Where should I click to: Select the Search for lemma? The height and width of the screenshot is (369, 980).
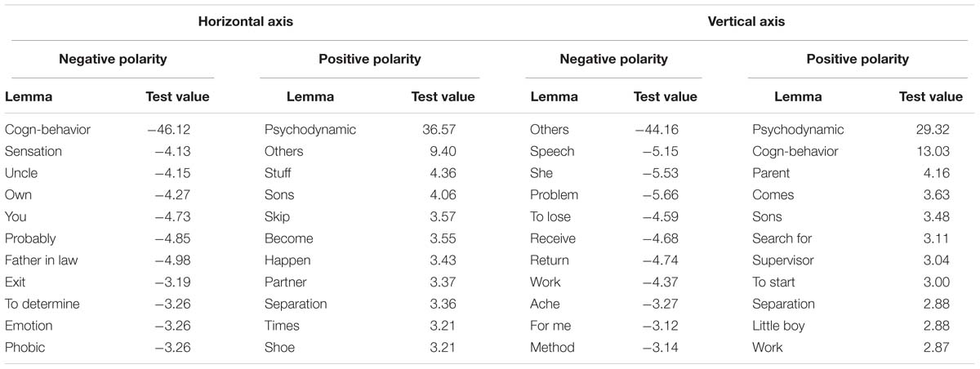[782, 238]
